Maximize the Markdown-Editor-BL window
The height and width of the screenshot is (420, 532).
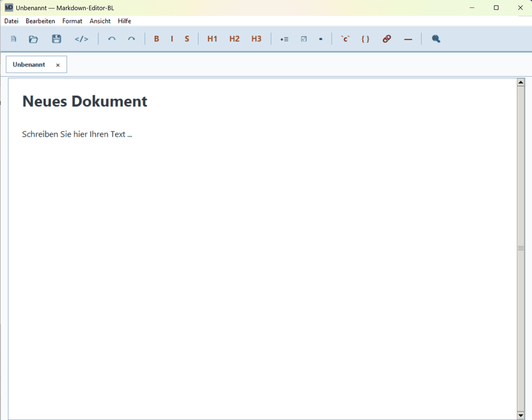[x=496, y=8]
